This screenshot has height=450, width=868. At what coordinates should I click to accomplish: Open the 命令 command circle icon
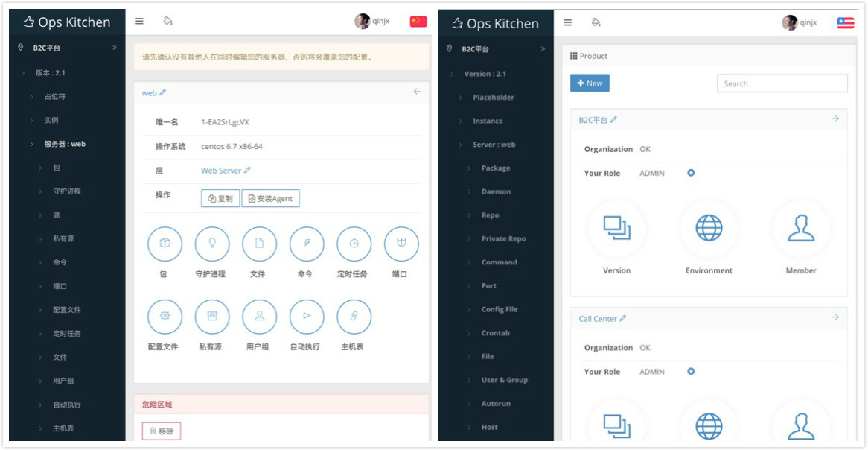pyautogui.click(x=307, y=244)
